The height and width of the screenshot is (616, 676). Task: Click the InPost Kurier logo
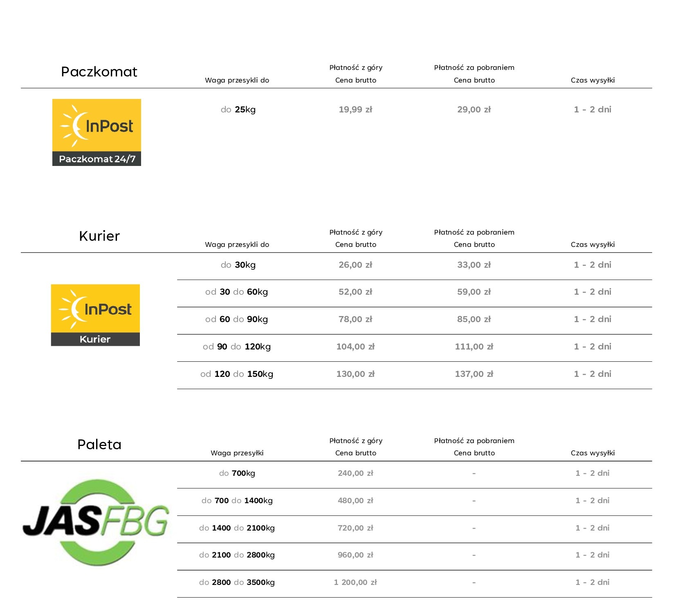click(x=95, y=315)
